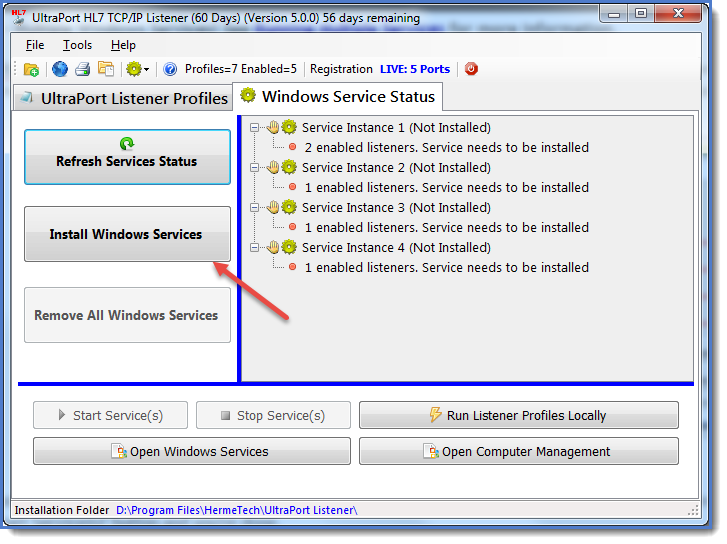The height and width of the screenshot is (544, 727).
Task: Click Install Windows Services button
Action: pyautogui.click(x=128, y=234)
